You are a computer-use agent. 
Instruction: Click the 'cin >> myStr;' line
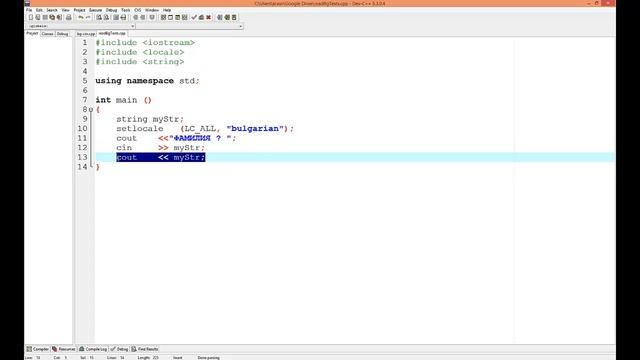[160, 148]
